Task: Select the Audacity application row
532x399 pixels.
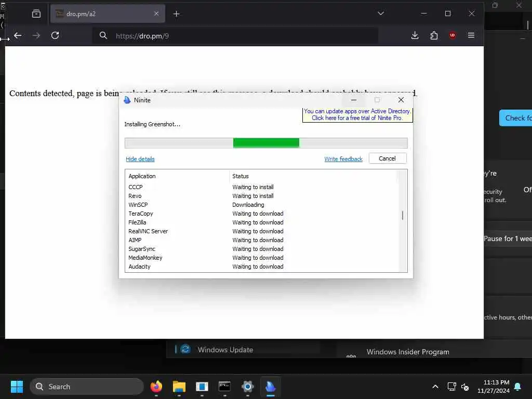Action: tap(261, 267)
